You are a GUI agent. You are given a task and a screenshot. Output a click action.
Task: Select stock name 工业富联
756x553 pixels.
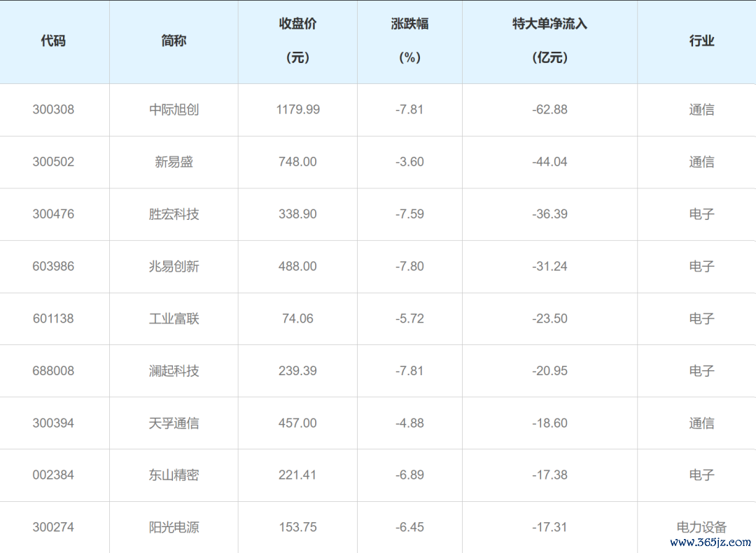pyautogui.click(x=174, y=318)
